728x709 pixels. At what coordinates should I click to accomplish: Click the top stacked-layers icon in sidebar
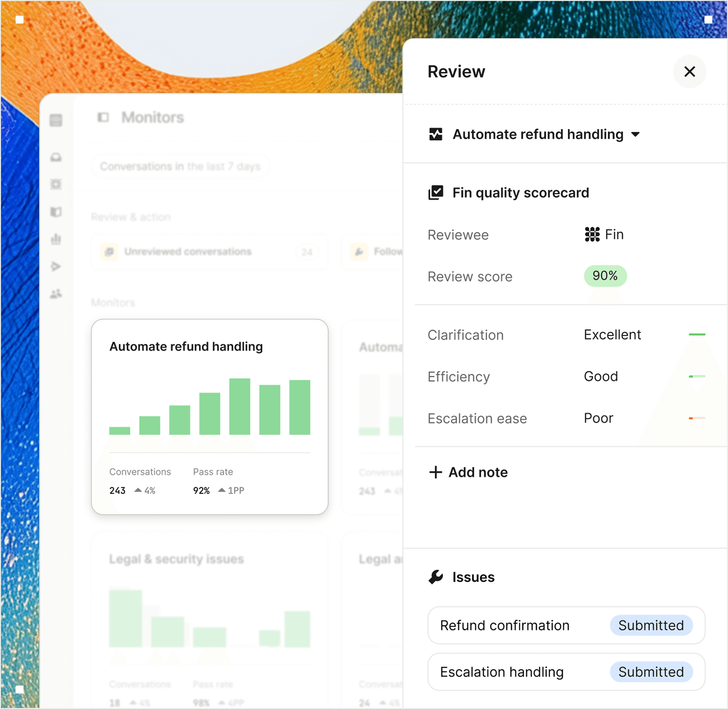pyautogui.click(x=56, y=120)
